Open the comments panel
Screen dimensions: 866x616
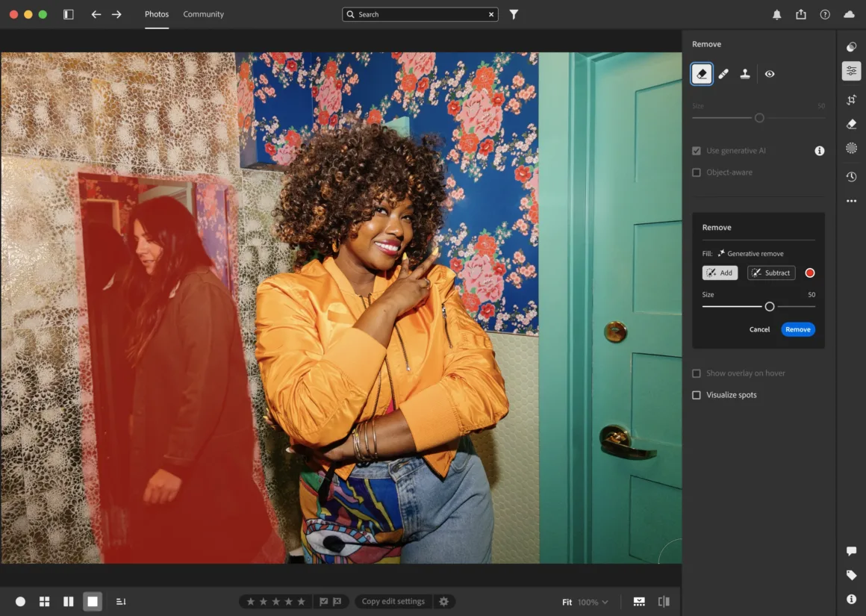pos(851,551)
